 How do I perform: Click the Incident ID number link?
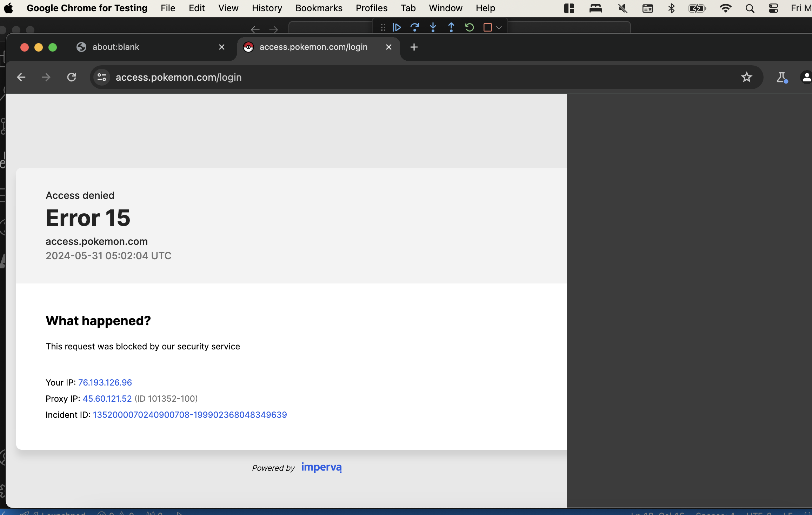pos(190,415)
